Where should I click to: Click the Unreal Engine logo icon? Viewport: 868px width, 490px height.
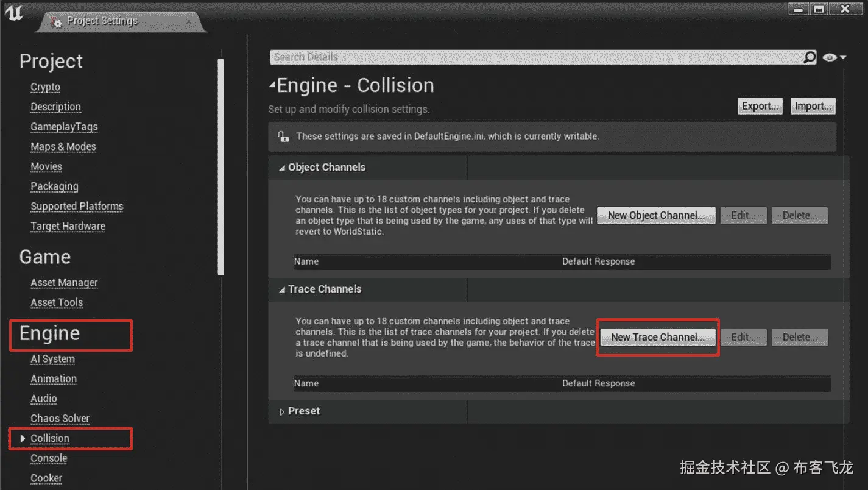click(x=13, y=12)
